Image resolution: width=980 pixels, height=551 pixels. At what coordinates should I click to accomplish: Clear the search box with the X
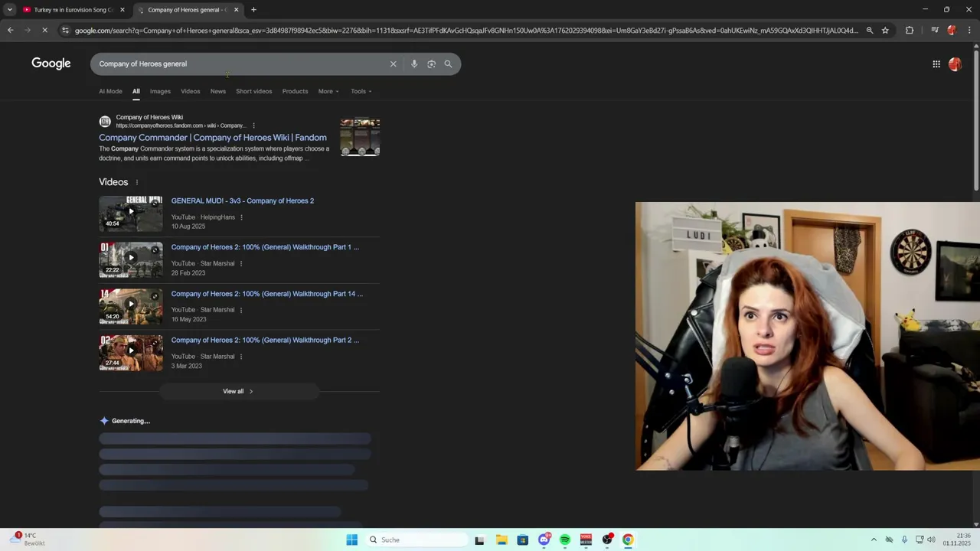pyautogui.click(x=394, y=64)
